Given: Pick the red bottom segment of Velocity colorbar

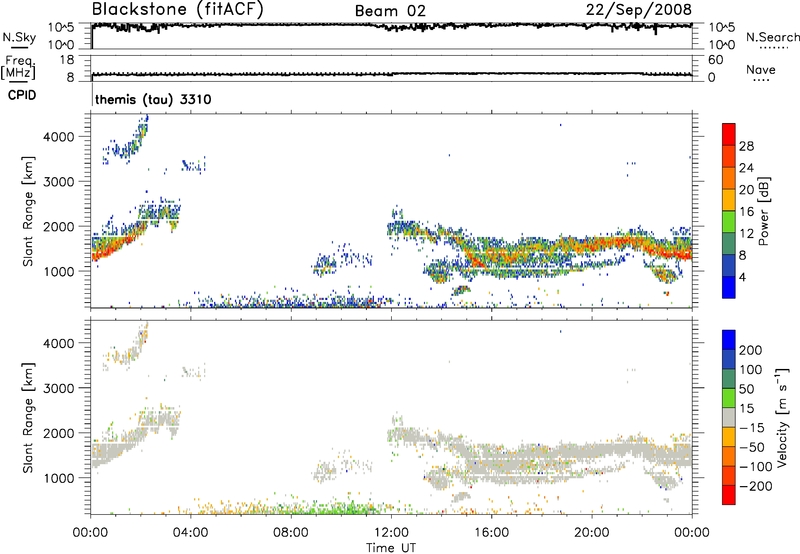Looking at the screenshot, I should (729, 495).
